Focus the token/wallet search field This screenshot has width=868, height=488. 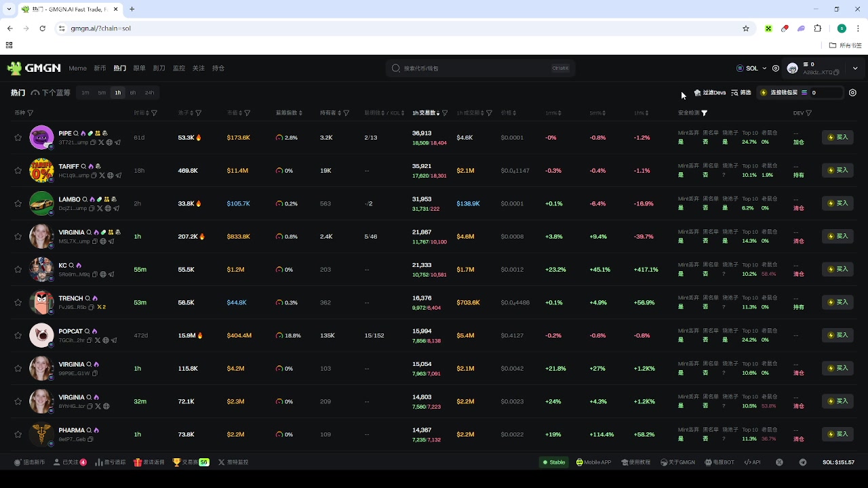click(475, 68)
